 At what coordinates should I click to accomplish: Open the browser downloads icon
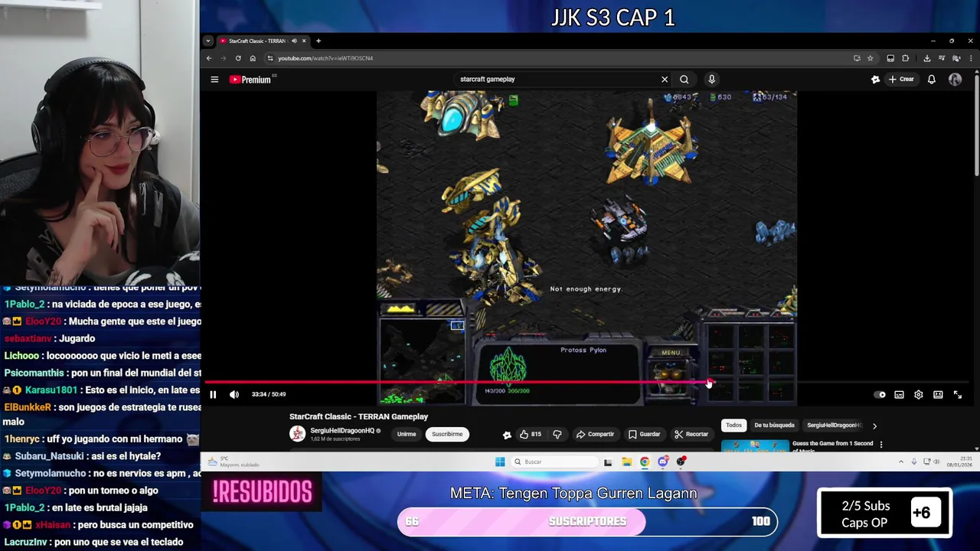(x=926, y=58)
